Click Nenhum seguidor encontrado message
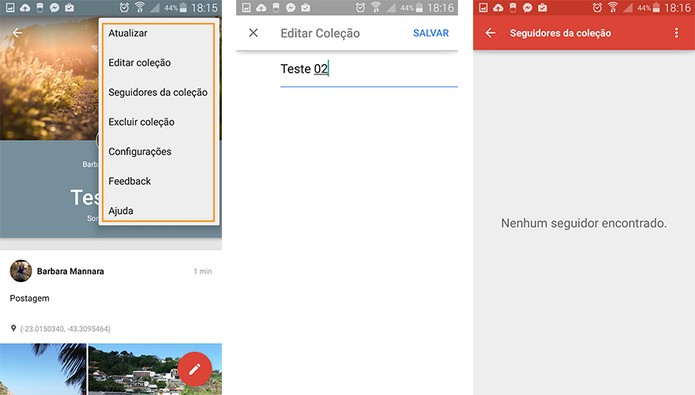 584,223
